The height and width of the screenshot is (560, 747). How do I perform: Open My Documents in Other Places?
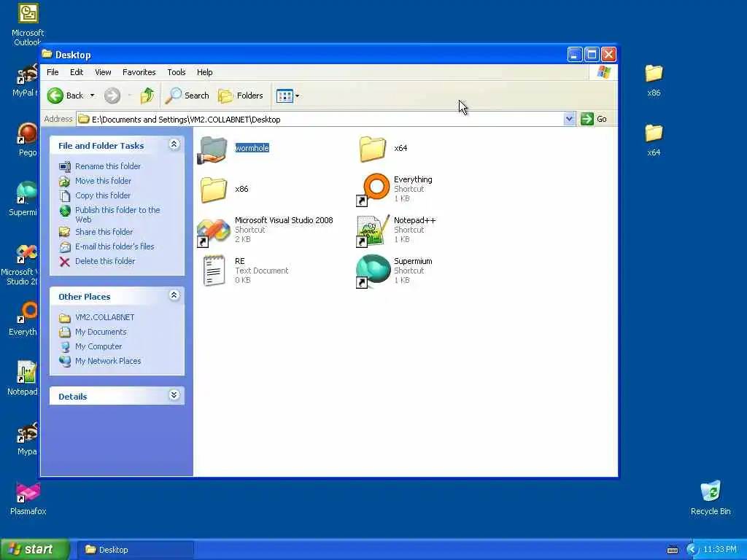point(101,332)
